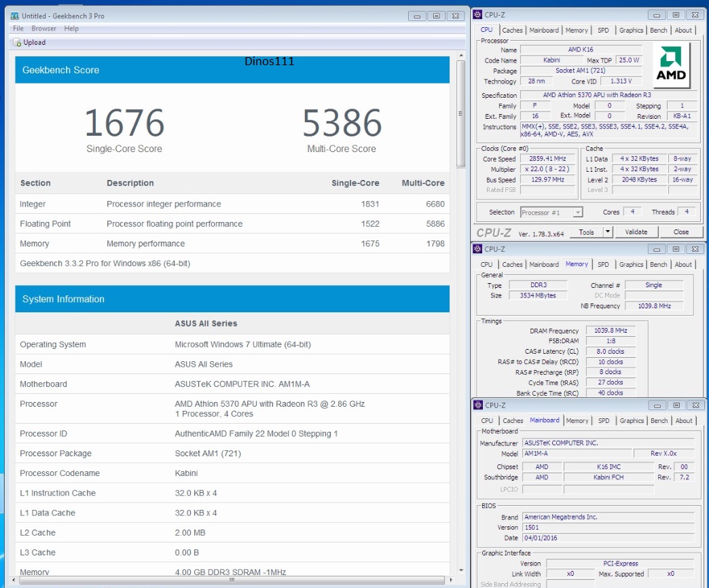
Task: Click Geekbench horizontal scrollbar right arrow
Action: coord(451,579)
